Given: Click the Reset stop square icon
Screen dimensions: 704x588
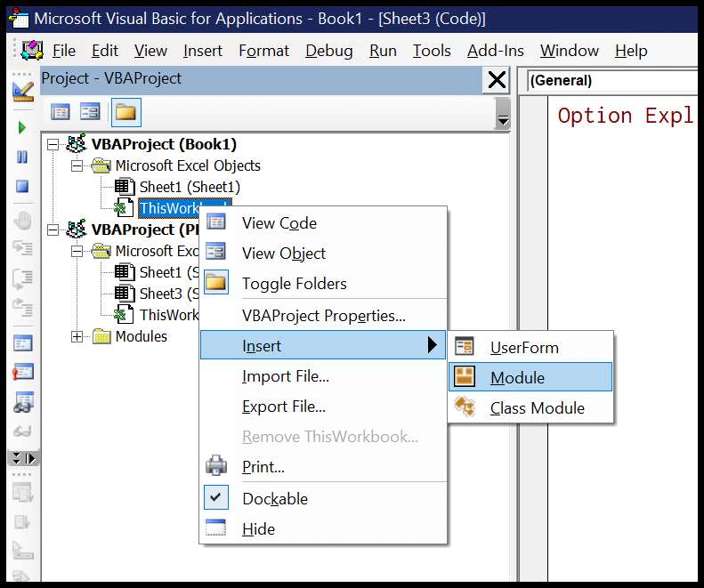Looking at the screenshot, I should pos(22,186).
